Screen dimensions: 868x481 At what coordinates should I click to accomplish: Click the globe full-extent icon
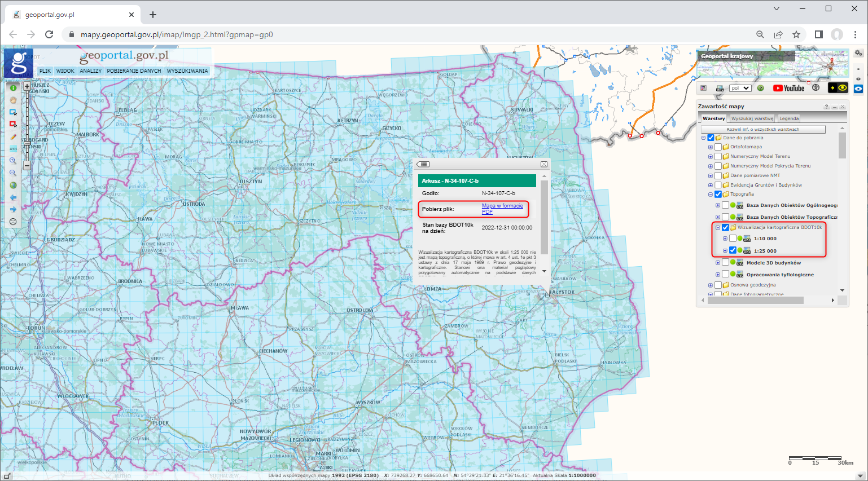pyautogui.click(x=13, y=185)
